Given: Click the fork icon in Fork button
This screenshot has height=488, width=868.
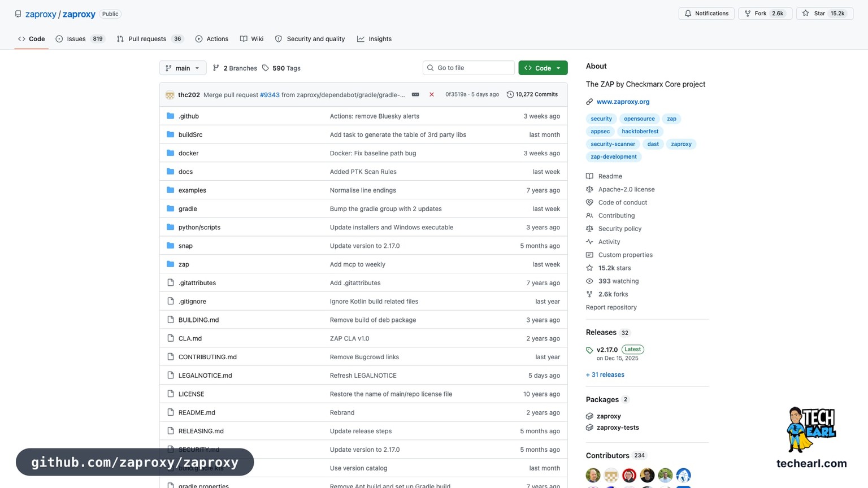Looking at the screenshot, I should point(748,14).
